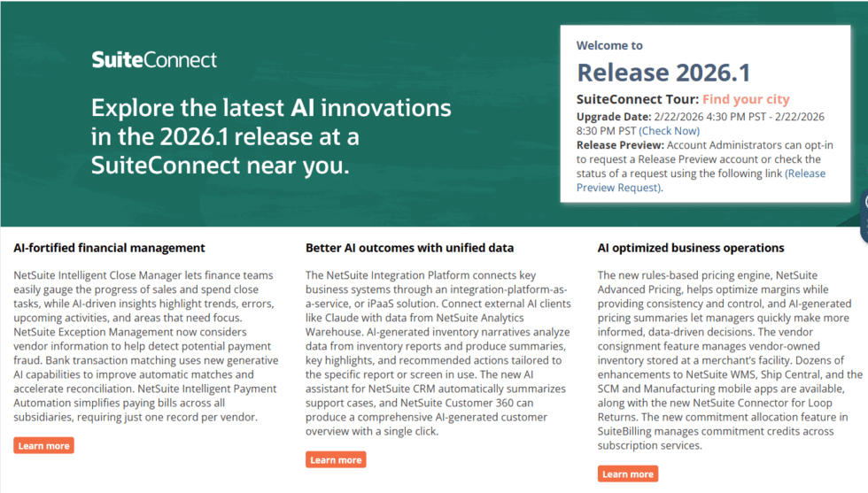Click the "Release Preview:" label

[619, 145]
